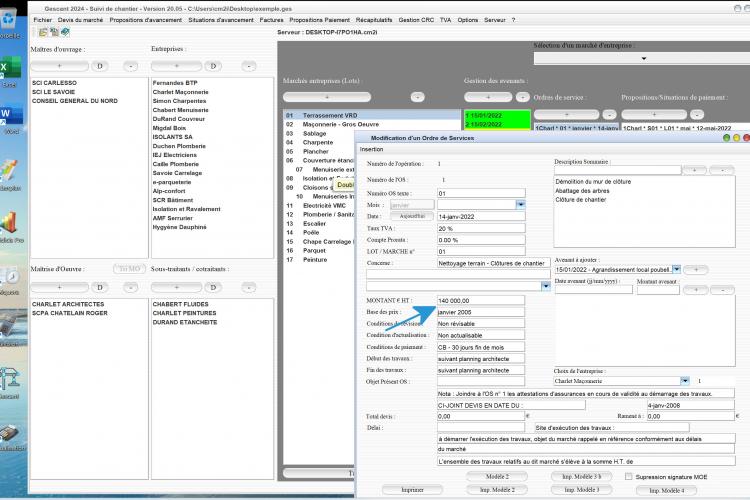750x500 pixels.
Task: Open the combo box below the Concerne field
Action: click(546, 286)
